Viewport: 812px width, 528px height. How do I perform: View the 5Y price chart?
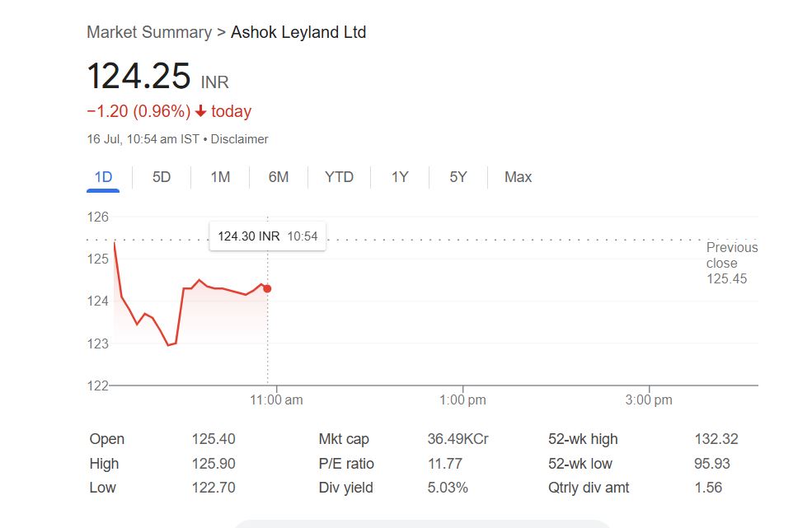(458, 177)
